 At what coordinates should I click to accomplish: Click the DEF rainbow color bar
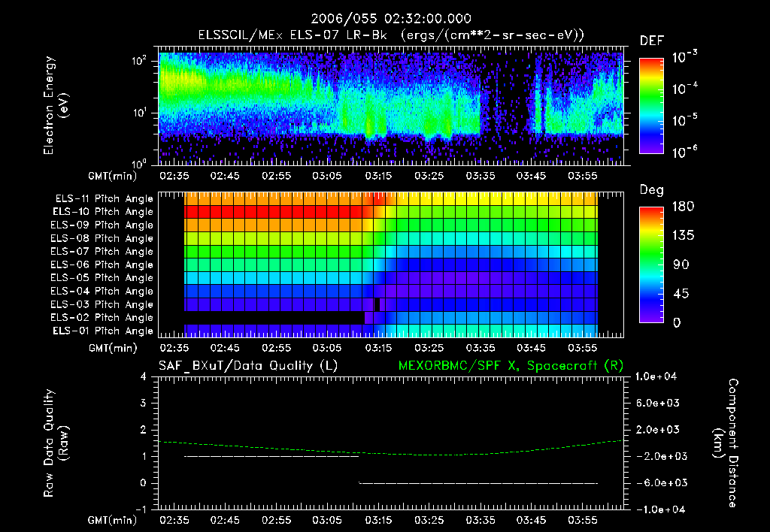click(x=651, y=106)
